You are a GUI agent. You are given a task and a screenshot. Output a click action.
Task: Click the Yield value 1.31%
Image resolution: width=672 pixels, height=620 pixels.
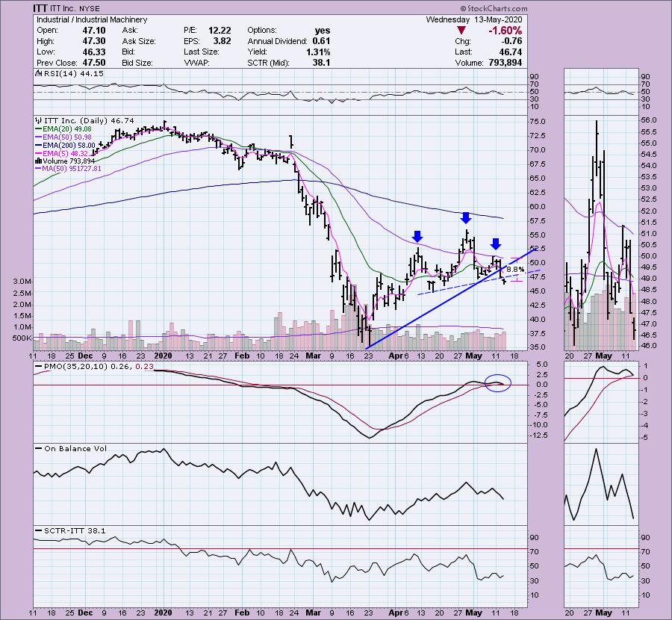pyautogui.click(x=318, y=52)
